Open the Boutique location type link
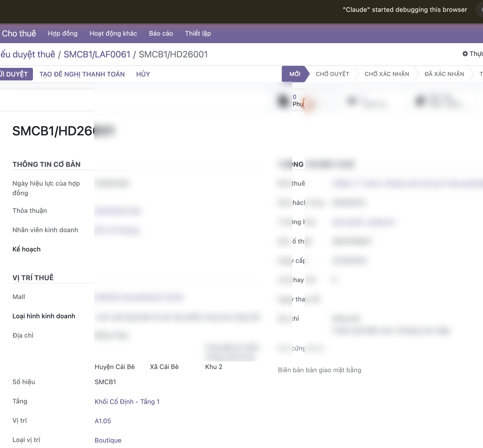This screenshot has width=483, height=448. tap(108, 440)
